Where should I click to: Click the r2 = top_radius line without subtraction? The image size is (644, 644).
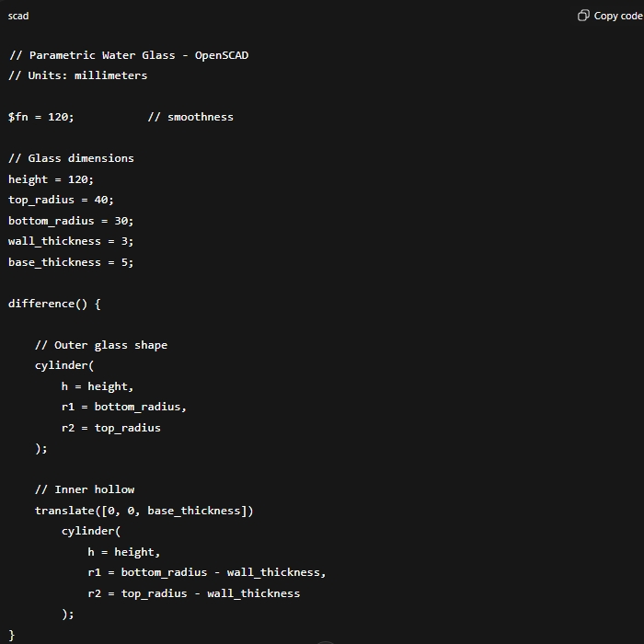click(110, 428)
